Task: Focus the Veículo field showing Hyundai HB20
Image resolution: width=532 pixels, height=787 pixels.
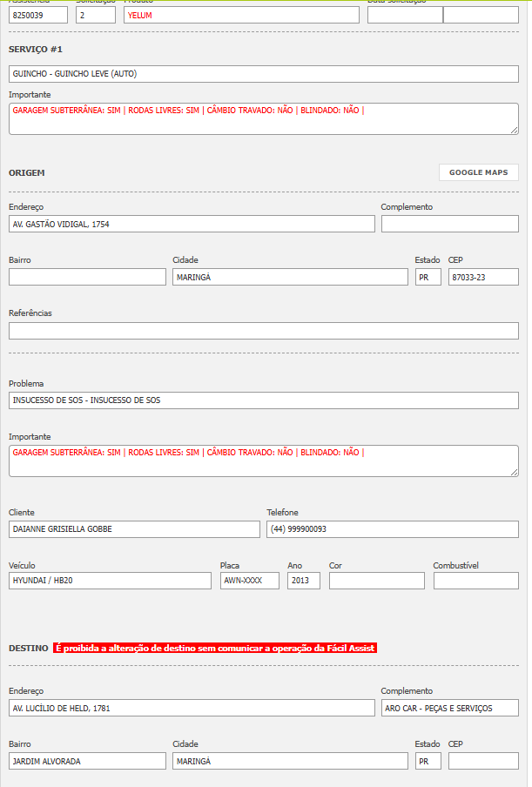Action: 110,581
